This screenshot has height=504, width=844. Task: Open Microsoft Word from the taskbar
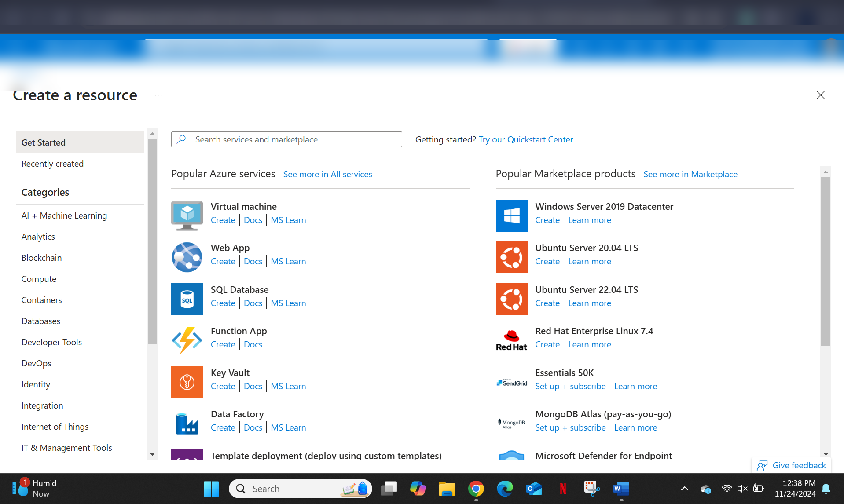tap(621, 489)
